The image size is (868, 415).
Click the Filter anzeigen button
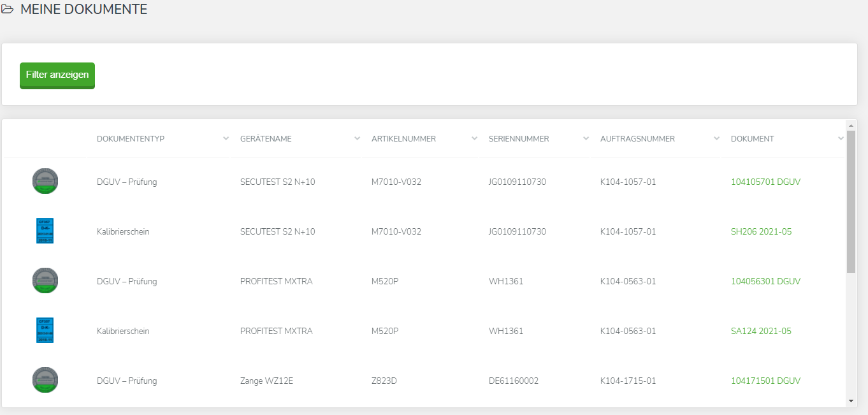(57, 75)
